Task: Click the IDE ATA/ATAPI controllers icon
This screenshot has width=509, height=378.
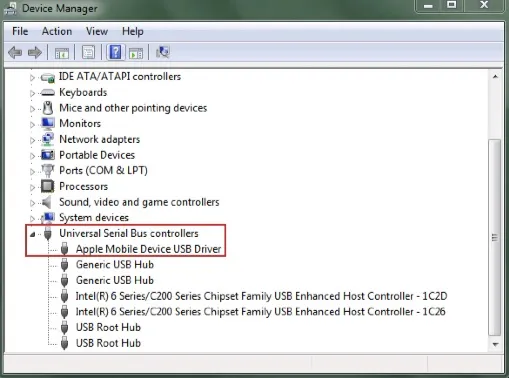Action: (x=48, y=77)
